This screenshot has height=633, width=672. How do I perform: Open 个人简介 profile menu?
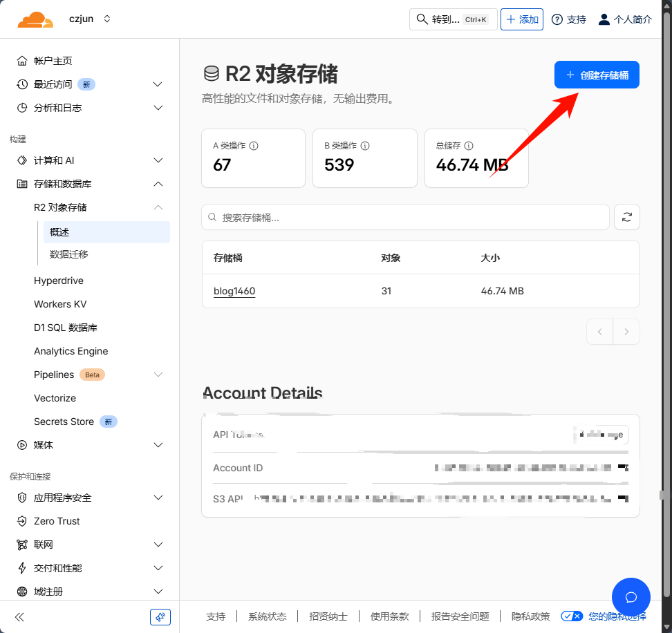click(624, 19)
